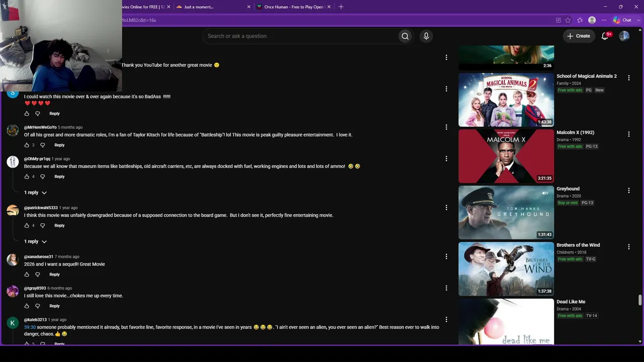Open options menu for @kaleb3213 comment
Image resolution: width=644 pixels, height=362 pixels.
tap(446, 320)
